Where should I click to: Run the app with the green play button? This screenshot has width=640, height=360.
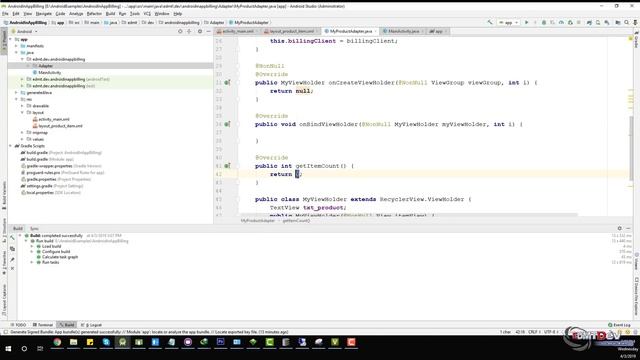[527, 22]
